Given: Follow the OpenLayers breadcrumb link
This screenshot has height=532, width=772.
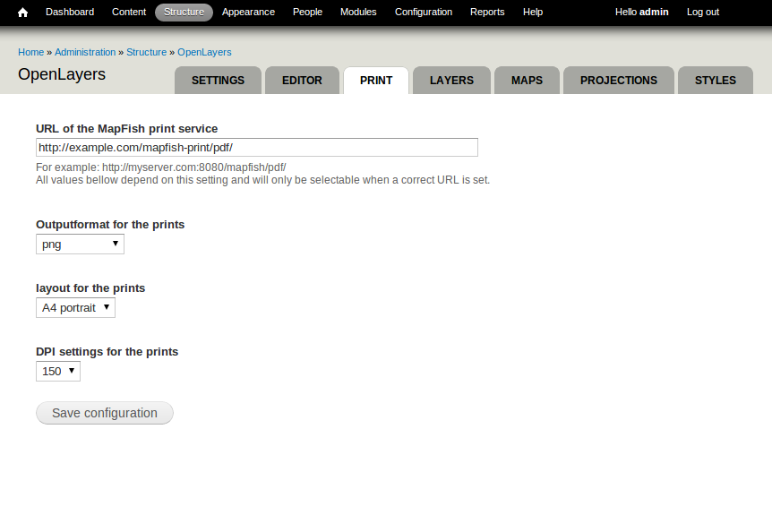Looking at the screenshot, I should point(204,52).
